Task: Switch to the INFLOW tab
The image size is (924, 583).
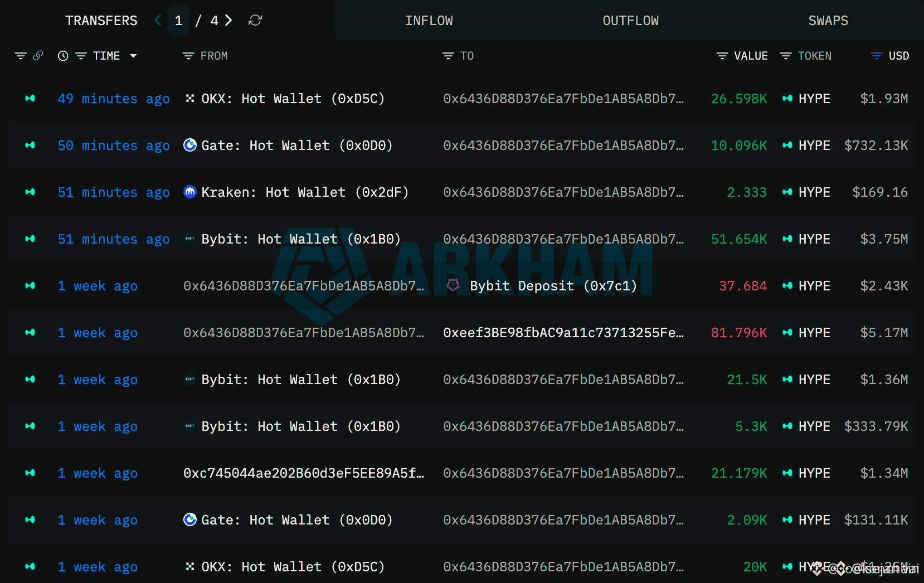Action: pos(429,21)
